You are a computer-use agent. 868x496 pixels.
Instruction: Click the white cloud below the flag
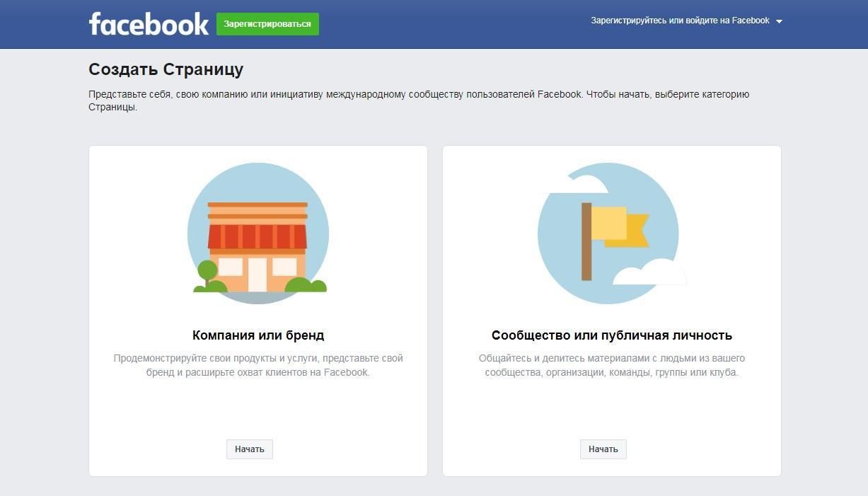649,272
